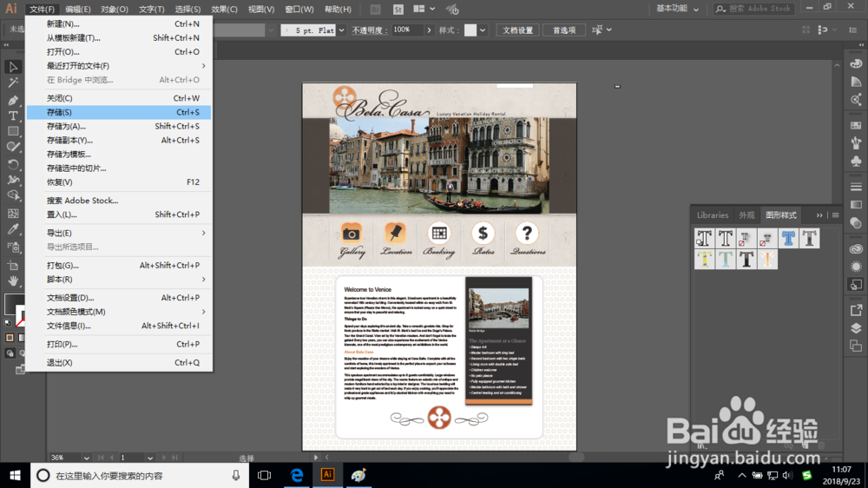Open the Effect (效果) menu

[224, 10]
